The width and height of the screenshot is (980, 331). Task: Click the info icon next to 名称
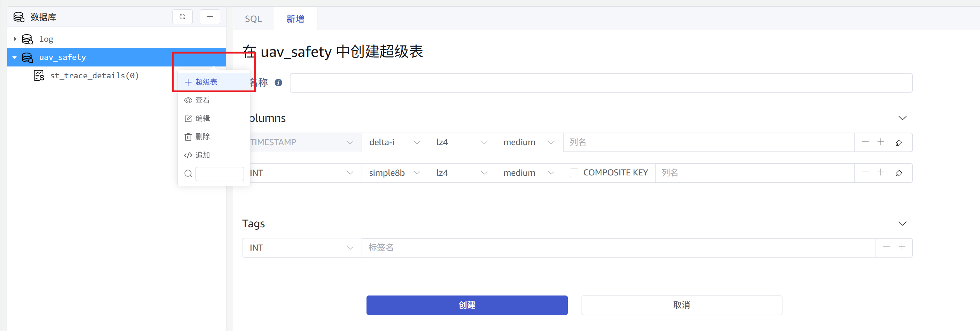[278, 82]
